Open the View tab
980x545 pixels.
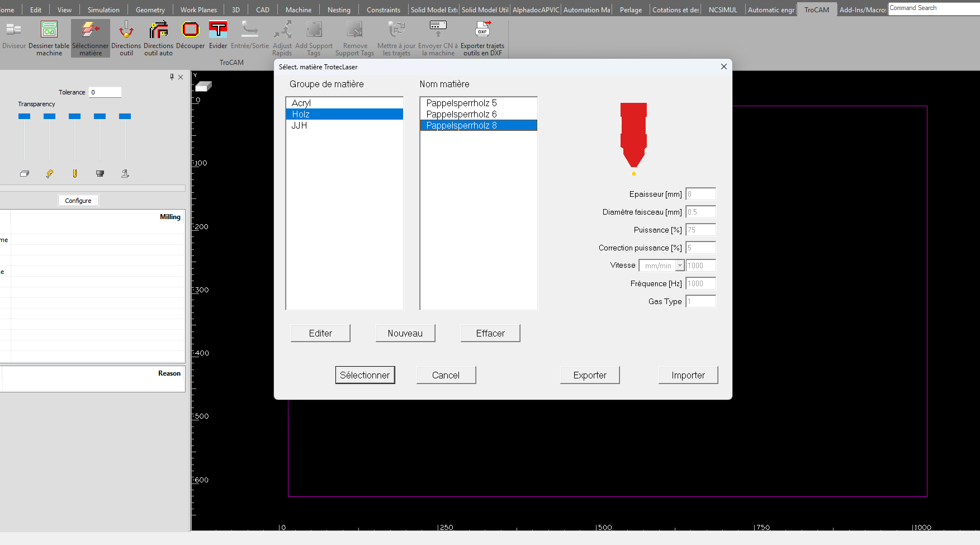pos(64,10)
